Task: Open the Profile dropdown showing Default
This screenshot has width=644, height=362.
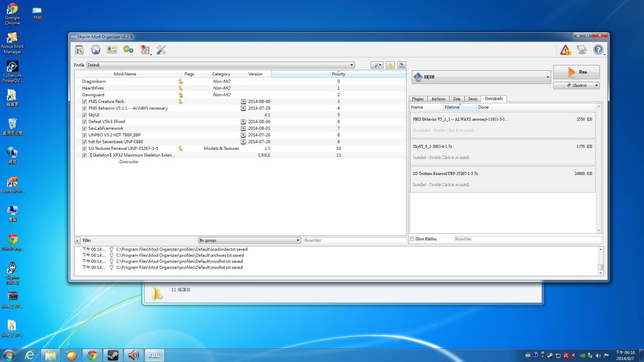Action: tap(220, 65)
